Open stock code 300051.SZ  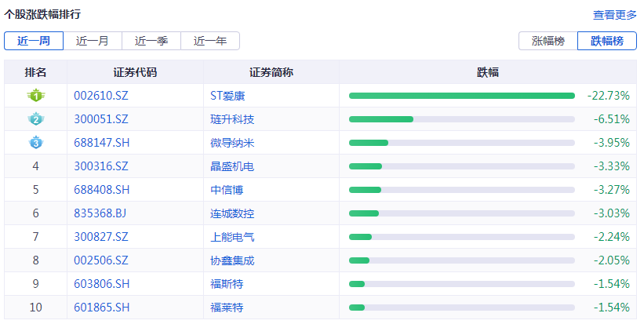coord(100,119)
